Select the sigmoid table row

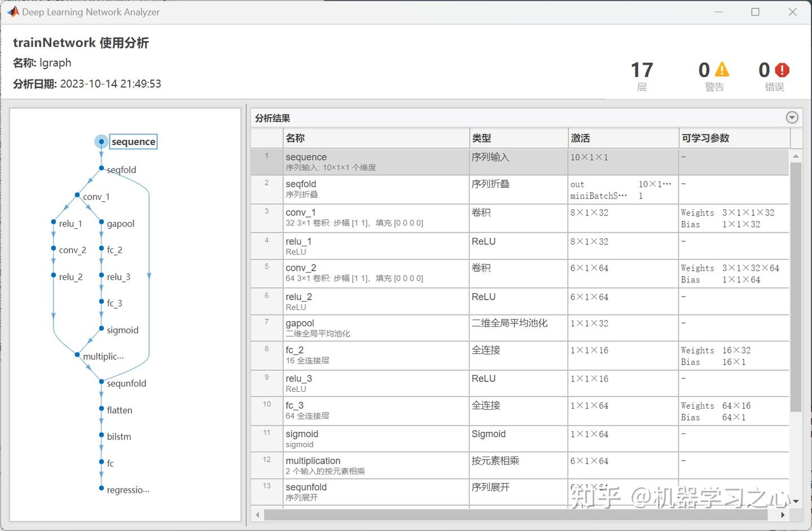[x=520, y=439]
